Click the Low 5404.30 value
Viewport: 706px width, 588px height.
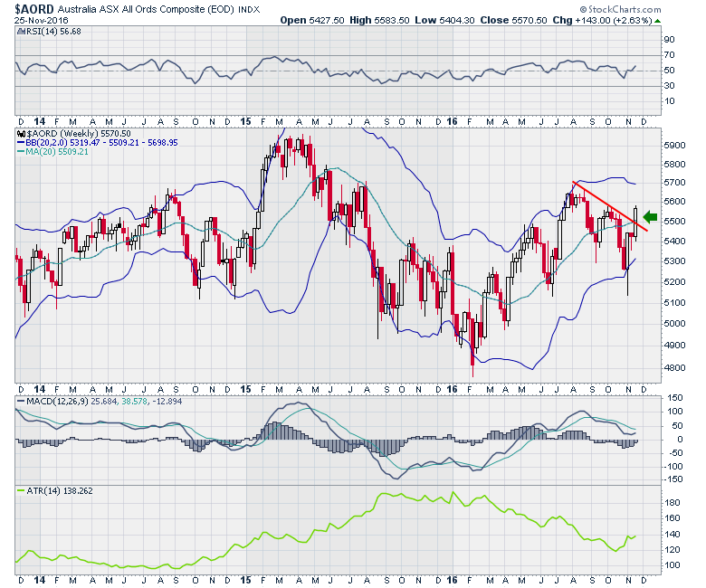(x=444, y=20)
